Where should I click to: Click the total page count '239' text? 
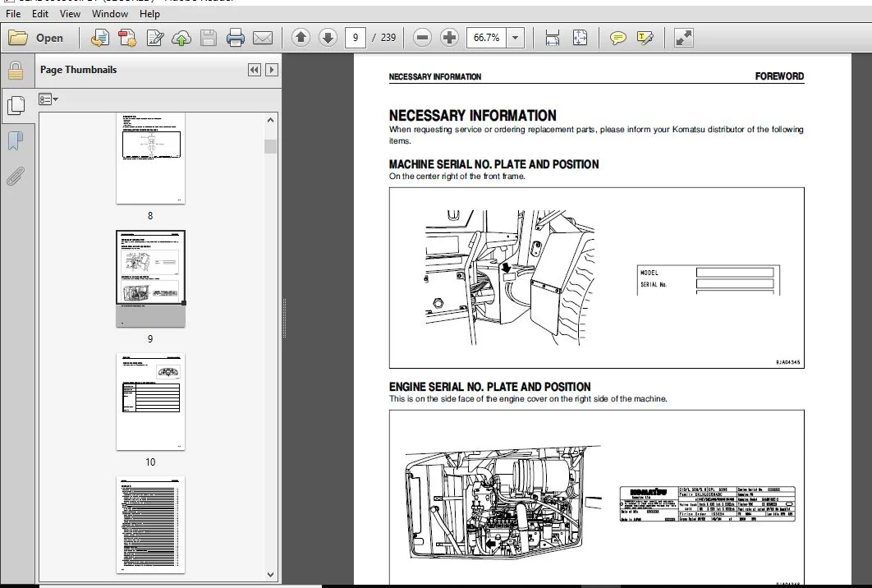[x=388, y=38]
